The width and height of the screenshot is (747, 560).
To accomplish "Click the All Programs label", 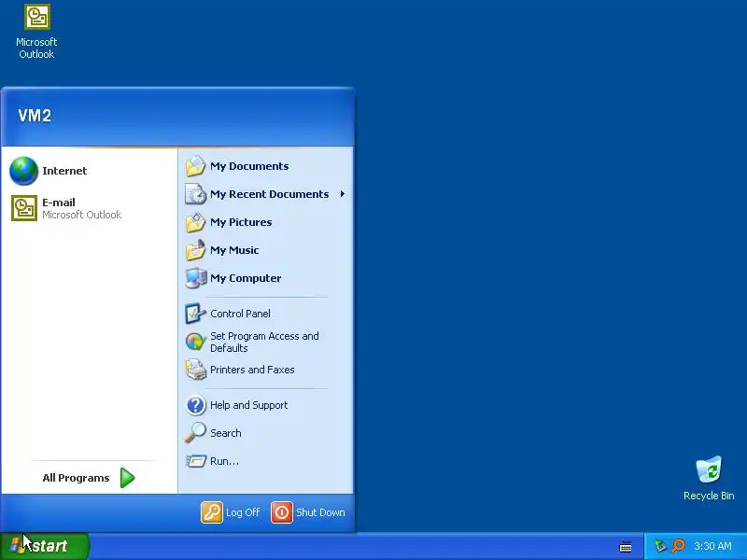I will pos(76,478).
